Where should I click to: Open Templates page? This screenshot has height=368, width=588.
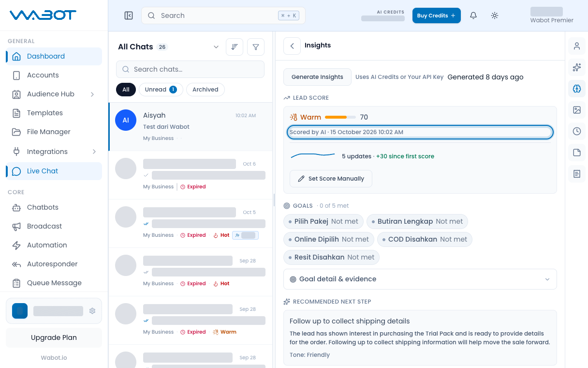point(54,113)
